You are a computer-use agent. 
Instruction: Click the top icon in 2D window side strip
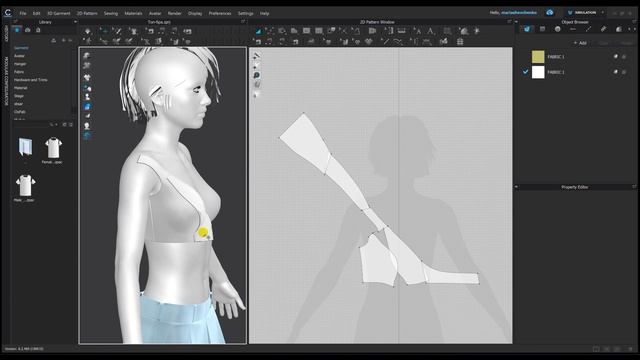(x=257, y=56)
